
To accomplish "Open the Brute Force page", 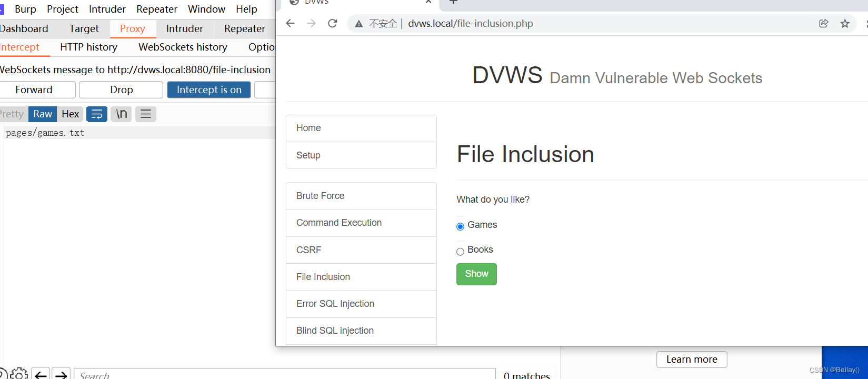I will click(361, 196).
